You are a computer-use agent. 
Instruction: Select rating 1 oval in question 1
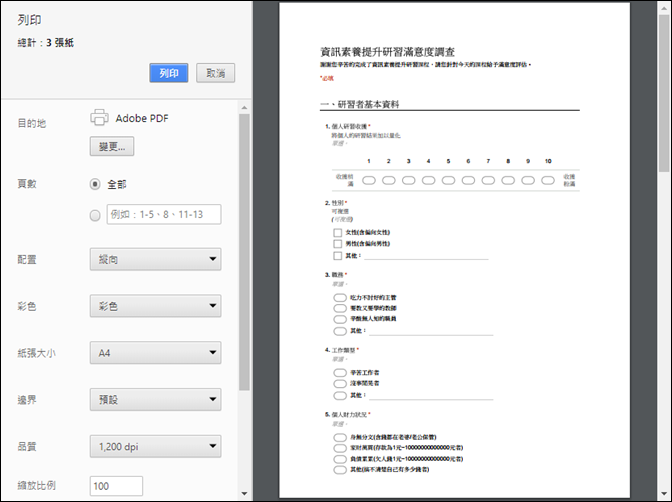point(369,180)
